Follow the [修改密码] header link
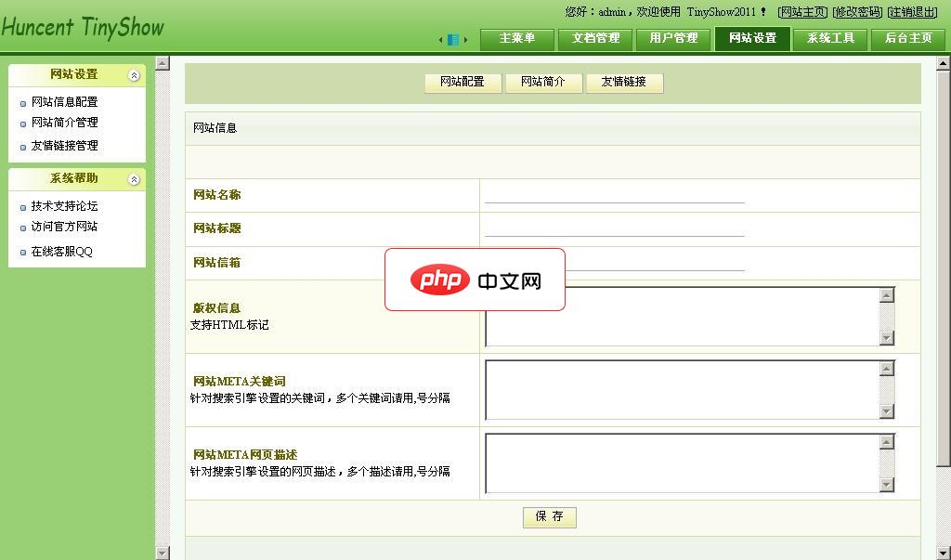Viewport: 951px width, 560px height. tap(857, 12)
